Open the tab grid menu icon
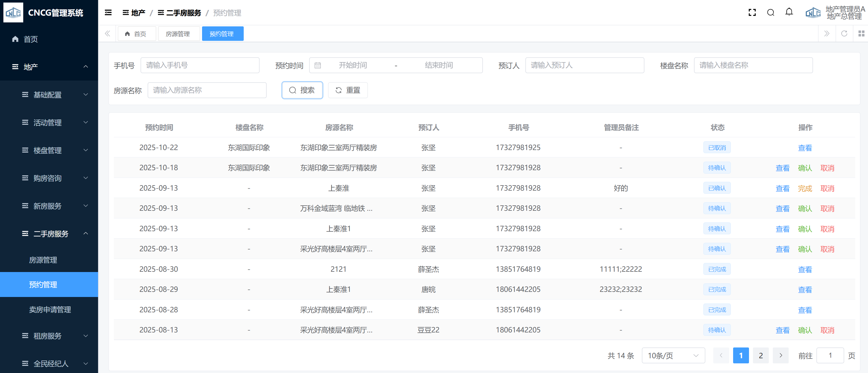 coord(861,34)
